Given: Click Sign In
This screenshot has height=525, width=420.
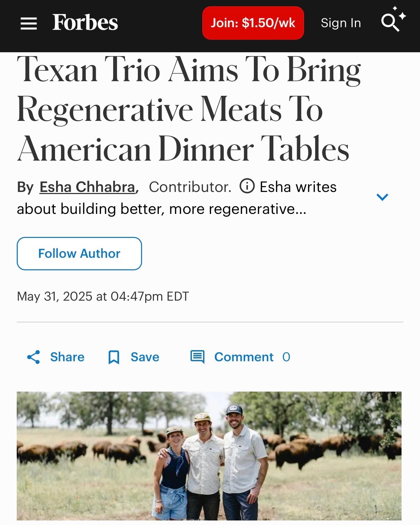Looking at the screenshot, I should pyautogui.click(x=341, y=23).
